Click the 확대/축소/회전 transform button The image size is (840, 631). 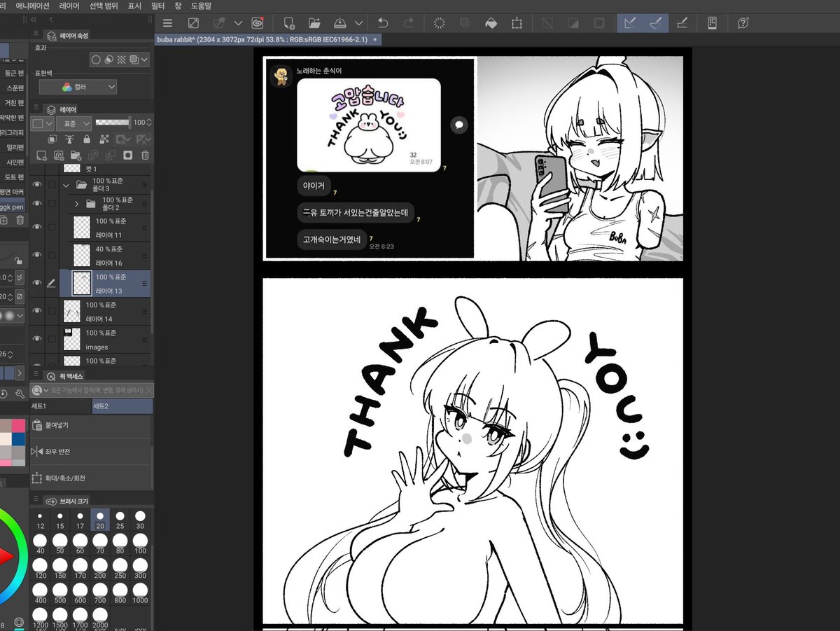(91, 478)
